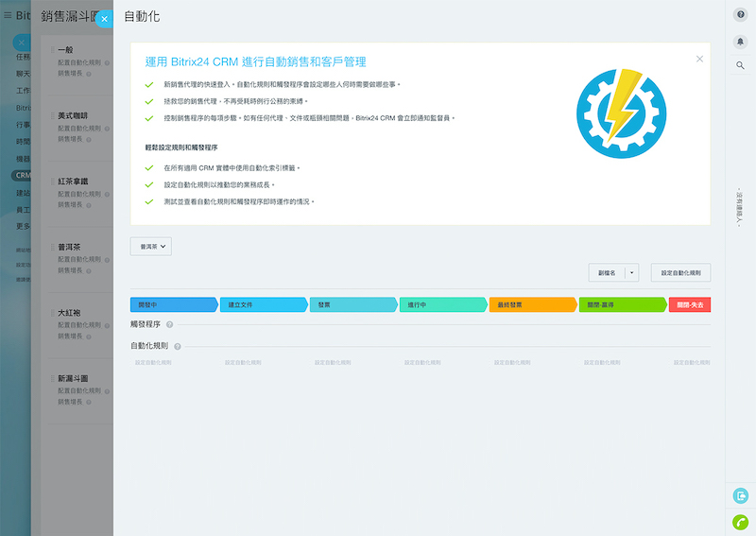Screen dimensions: 756x536
Task: Click the blue X button in left sidebar
Action: tap(21, 43)
